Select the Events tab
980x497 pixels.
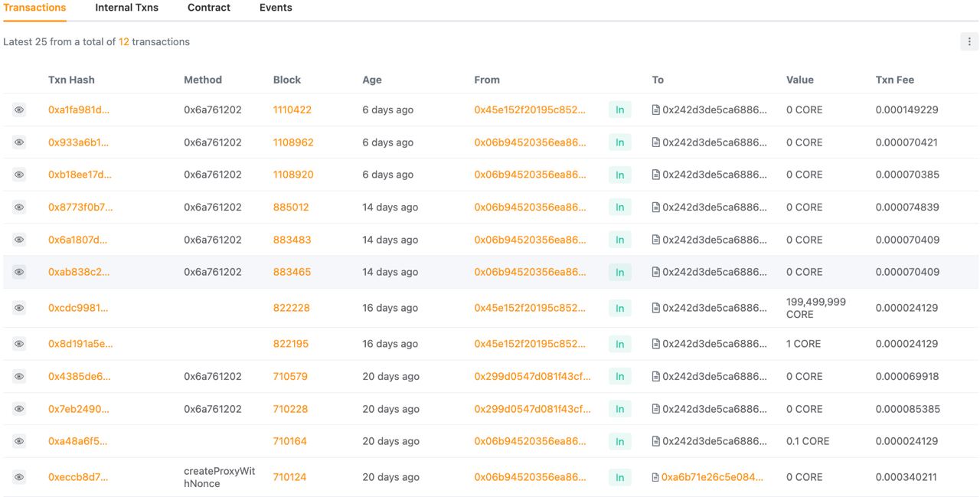click(276, 8)
